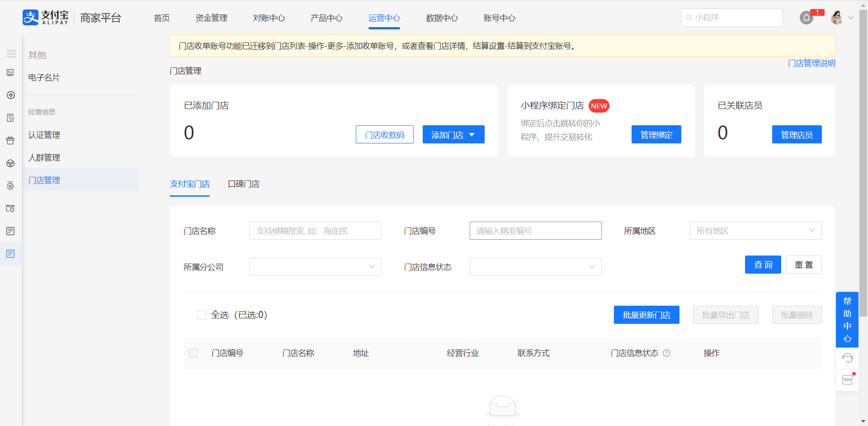Focus the top 小程序 search box
Screen dimensions: 868x426
point(732,18)
